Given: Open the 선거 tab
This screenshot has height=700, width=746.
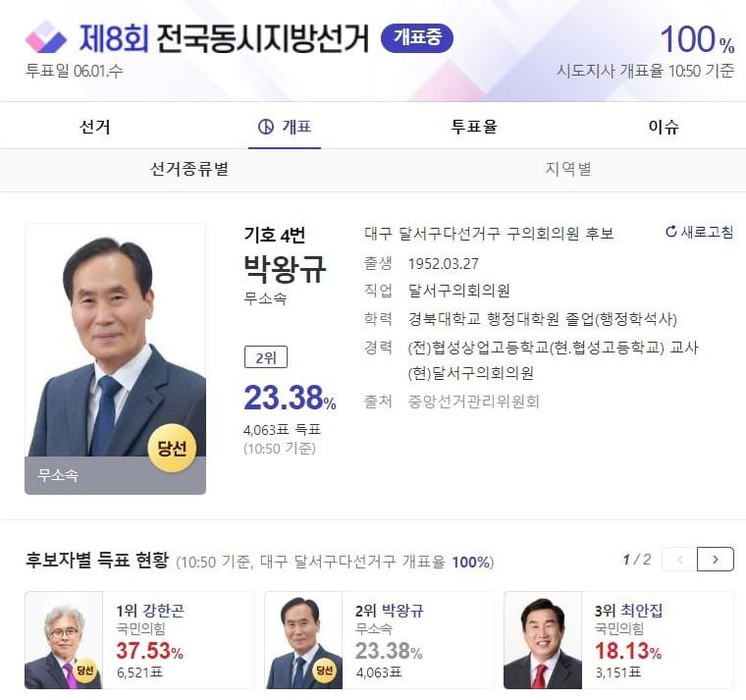Looking at the screenshot, I should [94, 127].
